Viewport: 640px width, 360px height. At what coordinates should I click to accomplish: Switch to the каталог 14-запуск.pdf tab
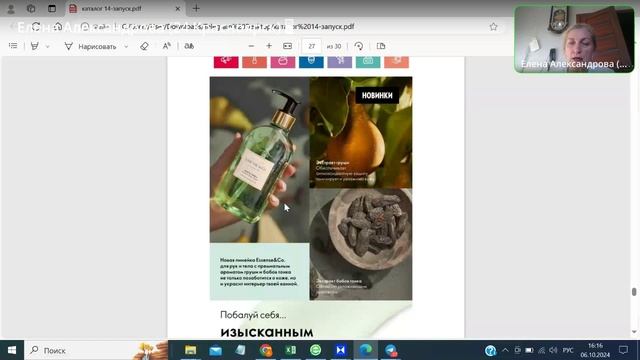(125, 8)
